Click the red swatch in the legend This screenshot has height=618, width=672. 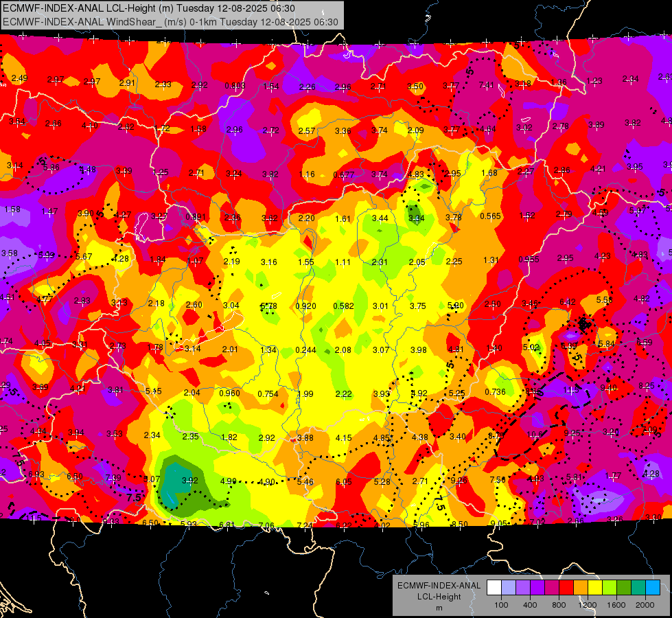tap(566, 588)
